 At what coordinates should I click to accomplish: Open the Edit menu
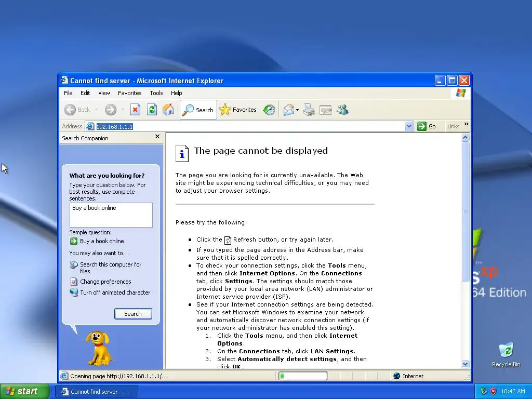coord(85,93)
